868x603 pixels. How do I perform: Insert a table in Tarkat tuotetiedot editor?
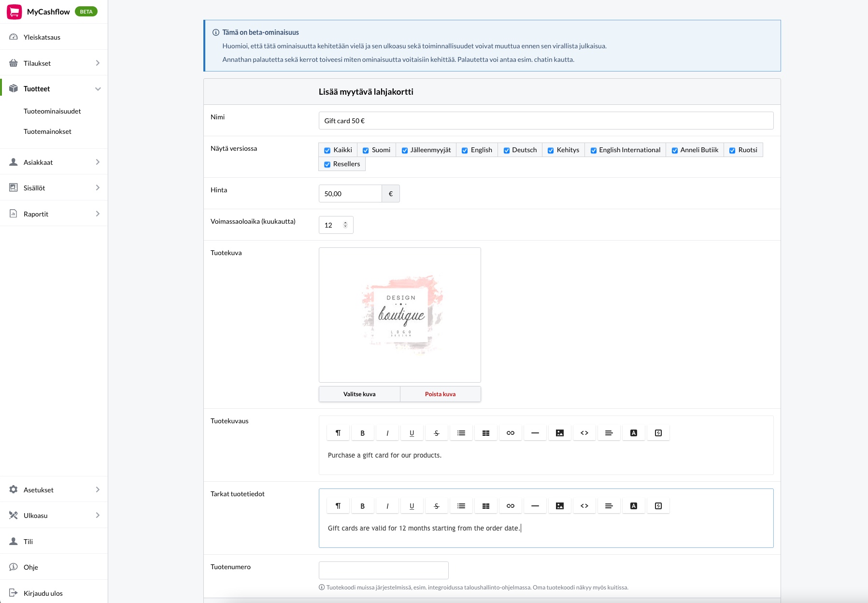[x=486, y=506]
